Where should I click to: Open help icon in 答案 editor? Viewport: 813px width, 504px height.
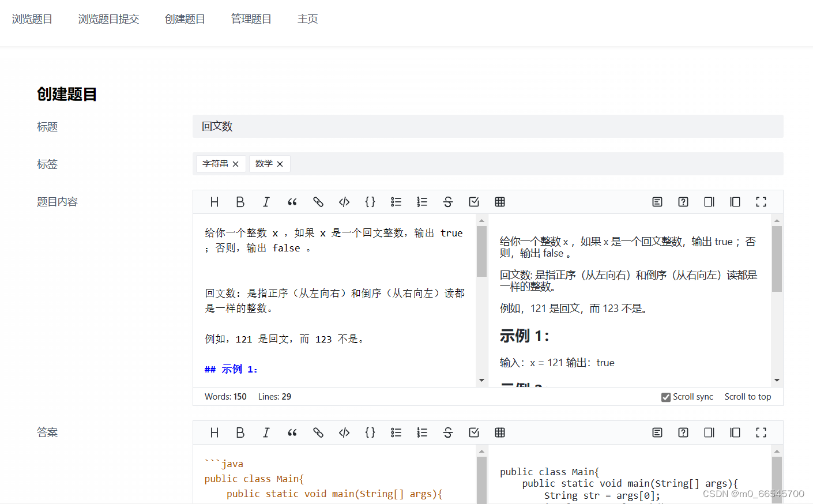[x=683, y=432]
